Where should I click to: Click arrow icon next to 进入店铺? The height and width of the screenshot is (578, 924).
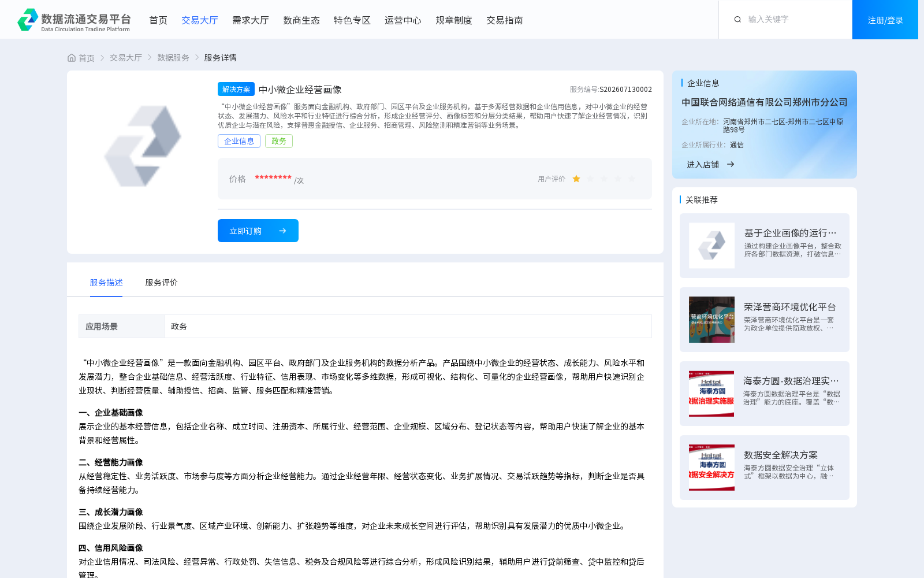(731, 165)
